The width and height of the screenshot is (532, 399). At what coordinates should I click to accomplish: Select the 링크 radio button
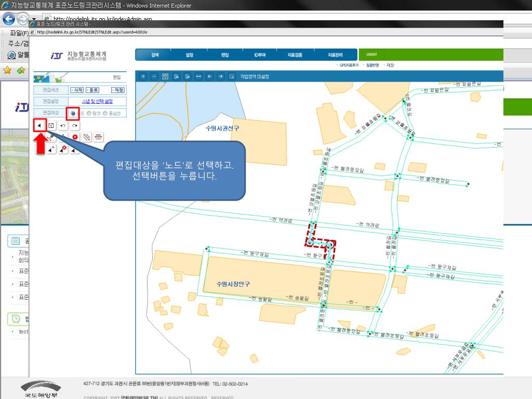pyautogui.click(x=89, y=113)
